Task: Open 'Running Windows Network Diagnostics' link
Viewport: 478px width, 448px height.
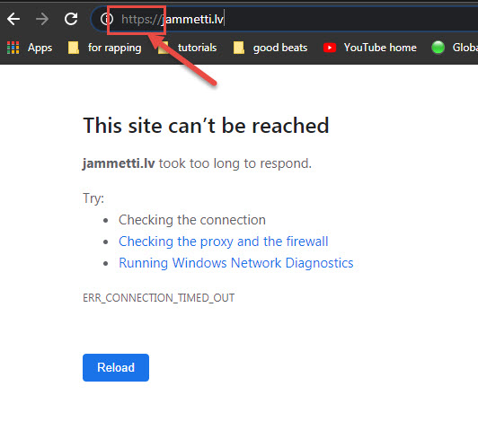Action: 236,263
